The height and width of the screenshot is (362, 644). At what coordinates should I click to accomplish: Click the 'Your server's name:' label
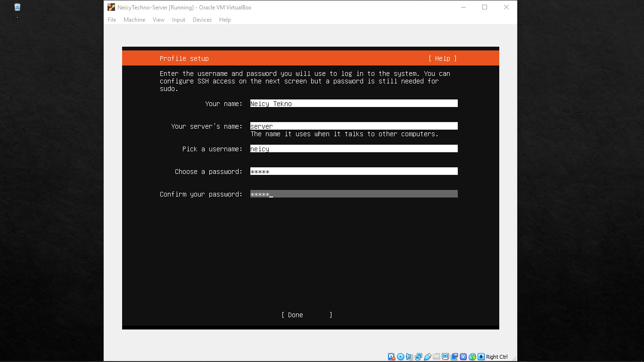tap(207, 126)
